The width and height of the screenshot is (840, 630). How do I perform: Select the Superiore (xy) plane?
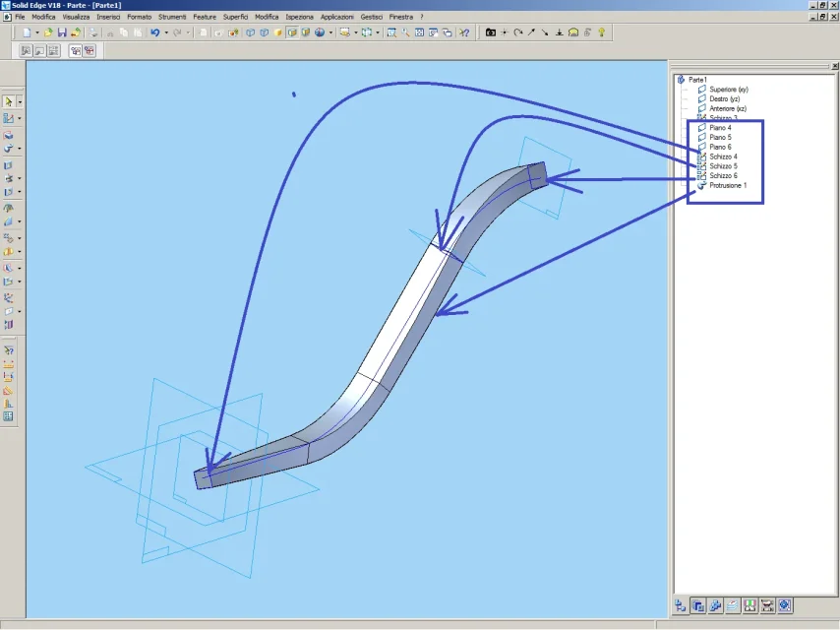[x=729, y=90]
